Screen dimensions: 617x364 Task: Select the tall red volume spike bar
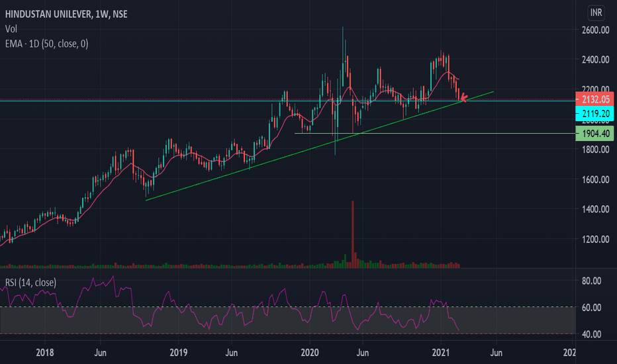[x=353, y=234]
